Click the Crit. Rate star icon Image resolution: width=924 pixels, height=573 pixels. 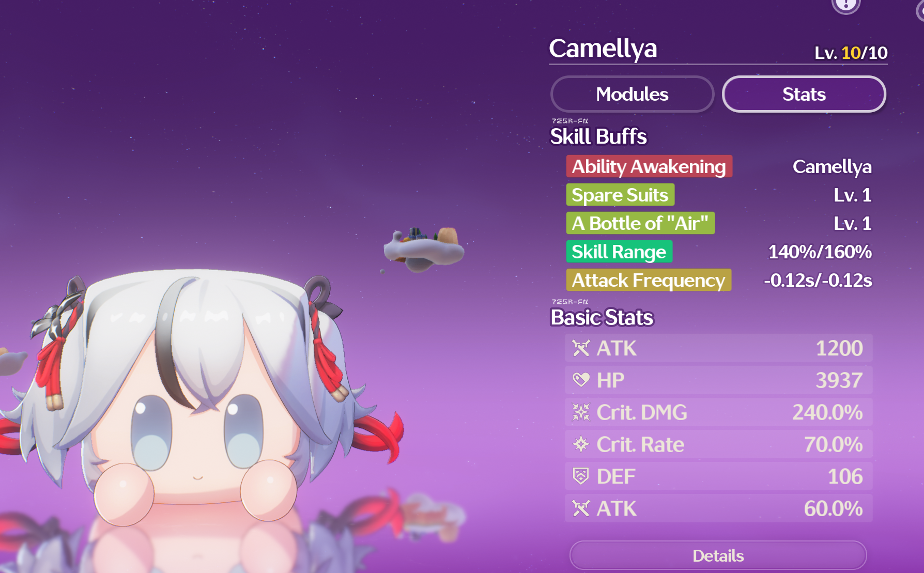[581, 444]
